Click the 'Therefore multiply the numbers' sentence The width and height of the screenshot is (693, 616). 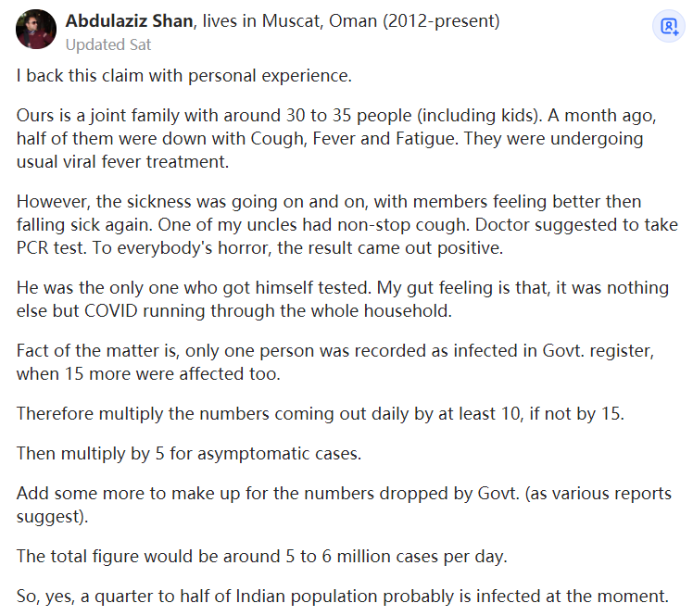(x=321, y=414)
